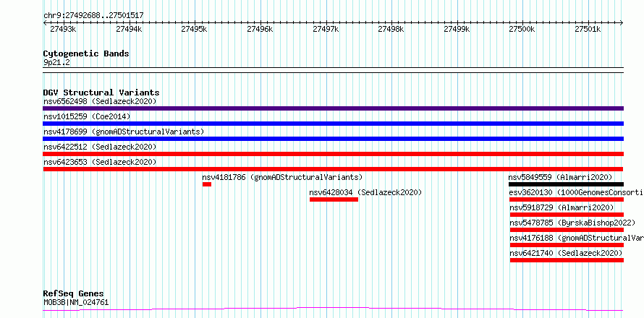Open nsv4178699 (gnomADStructuralVariants) label

[124, 132]
